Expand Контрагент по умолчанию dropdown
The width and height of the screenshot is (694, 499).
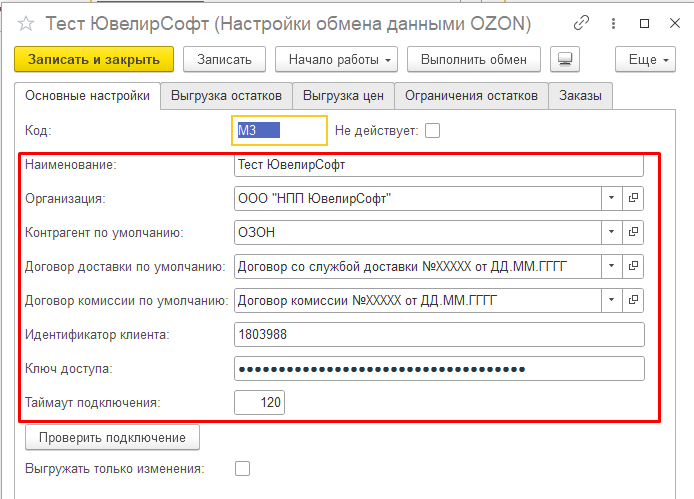612,232
